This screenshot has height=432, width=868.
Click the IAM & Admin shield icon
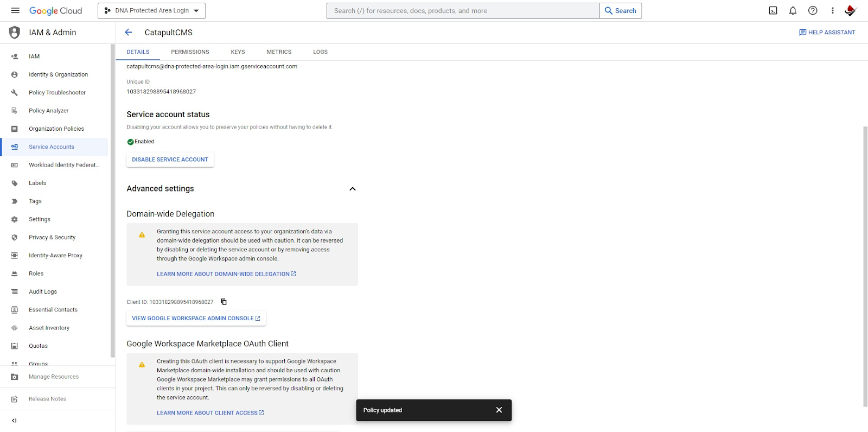click(x=15, y=33)
